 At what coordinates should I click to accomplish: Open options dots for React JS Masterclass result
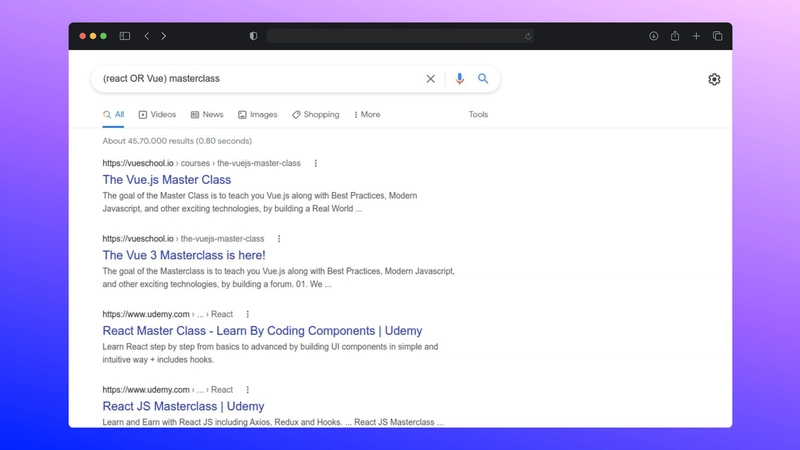pos(247,390)
